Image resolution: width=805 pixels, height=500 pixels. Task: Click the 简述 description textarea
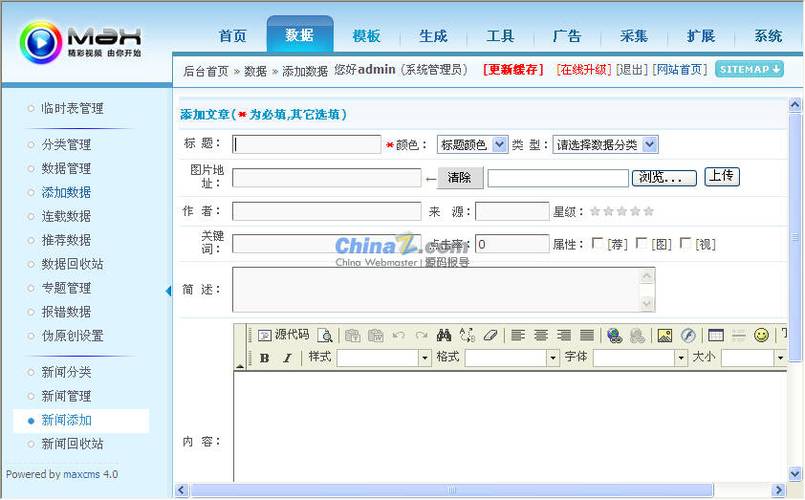click(444, 290)
